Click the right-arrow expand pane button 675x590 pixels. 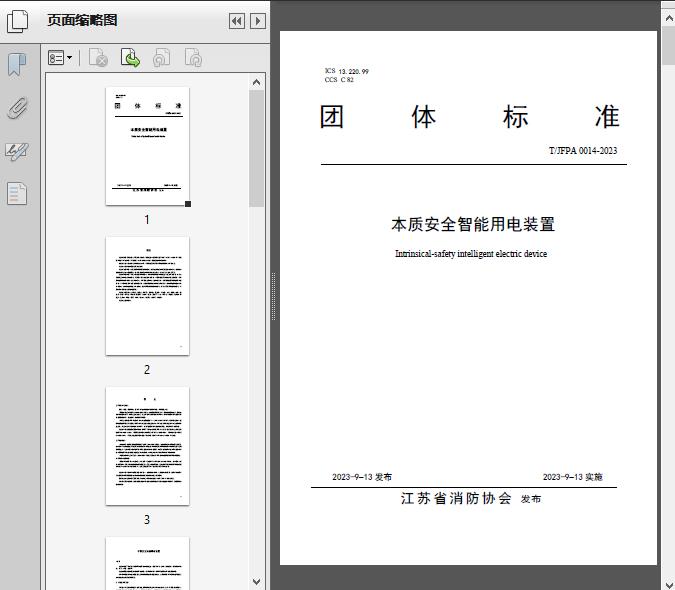(258, 21)
